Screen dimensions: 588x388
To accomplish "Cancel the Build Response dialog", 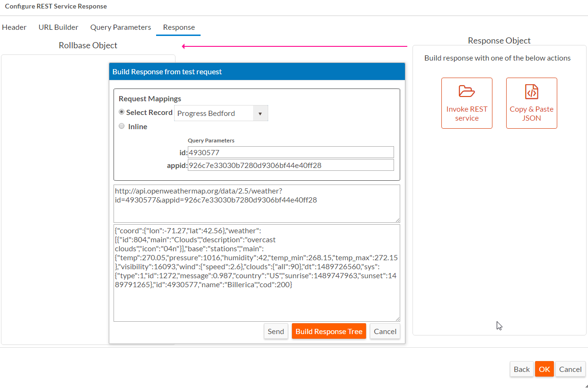I will [385, 331].
